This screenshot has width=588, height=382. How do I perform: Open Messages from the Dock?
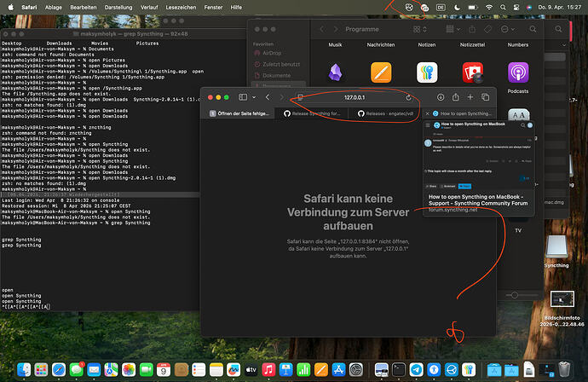tap(77, 370)
